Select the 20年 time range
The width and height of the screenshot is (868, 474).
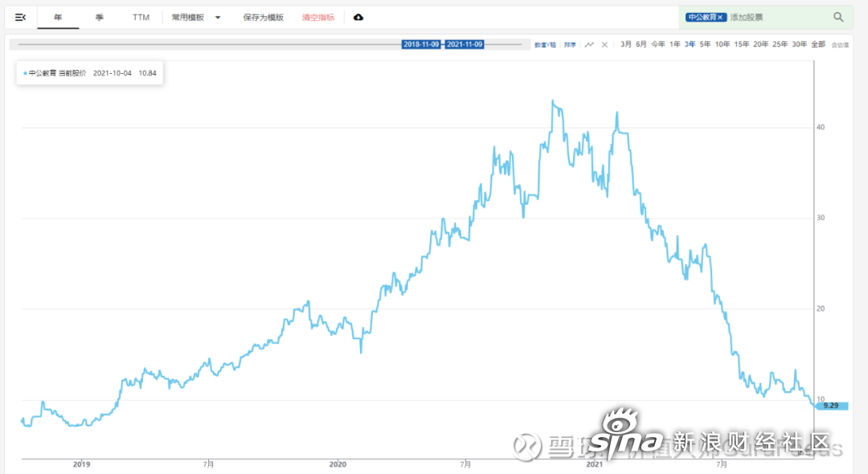[x=760, y=44]
